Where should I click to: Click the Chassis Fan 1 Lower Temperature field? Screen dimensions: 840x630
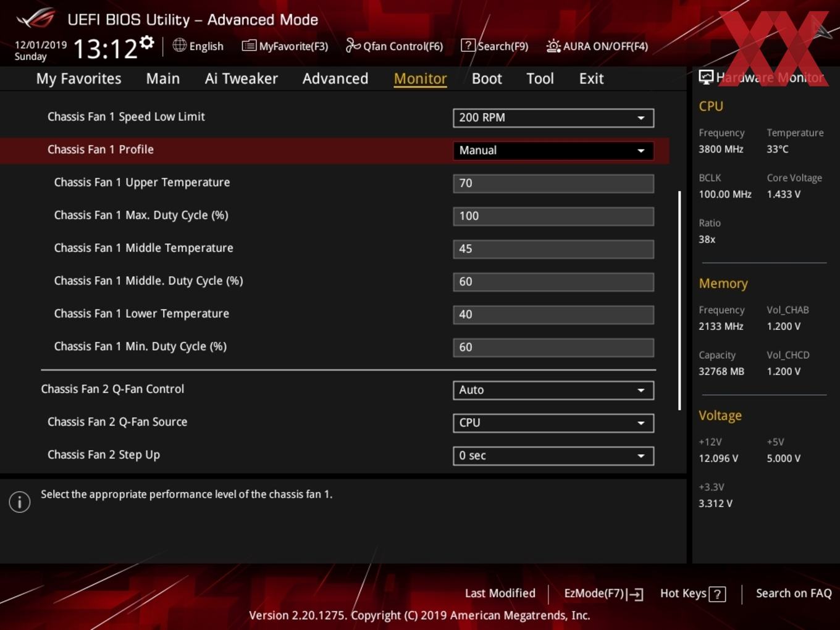click(553, 314)
